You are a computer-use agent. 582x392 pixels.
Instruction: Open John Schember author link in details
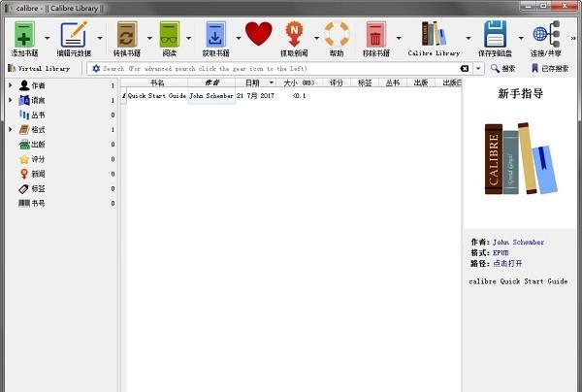(x=519, y=243)
